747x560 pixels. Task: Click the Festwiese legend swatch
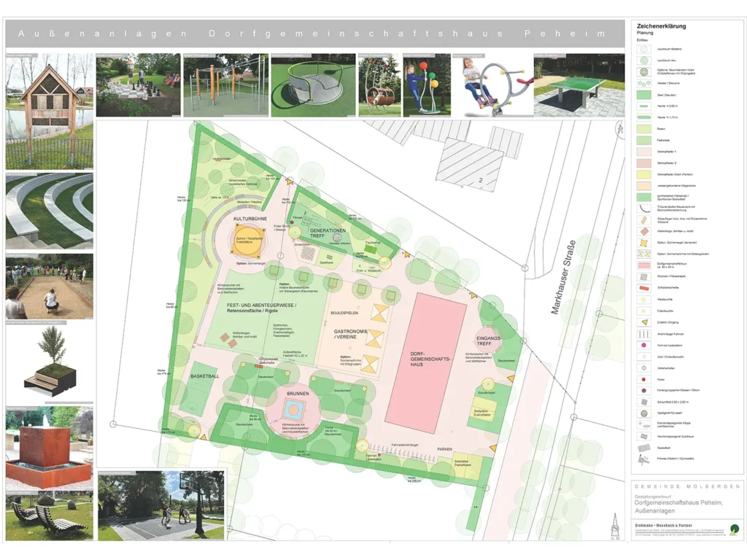(643, 141)
